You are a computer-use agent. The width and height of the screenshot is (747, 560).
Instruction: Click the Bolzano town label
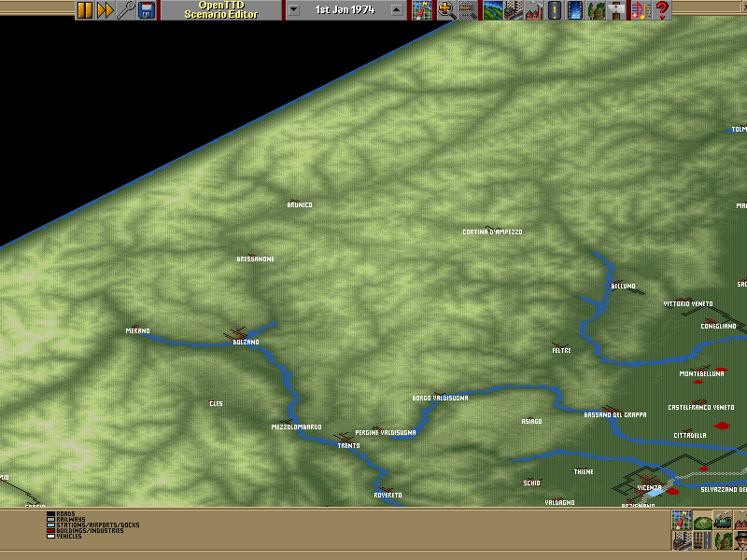(246, 342)
